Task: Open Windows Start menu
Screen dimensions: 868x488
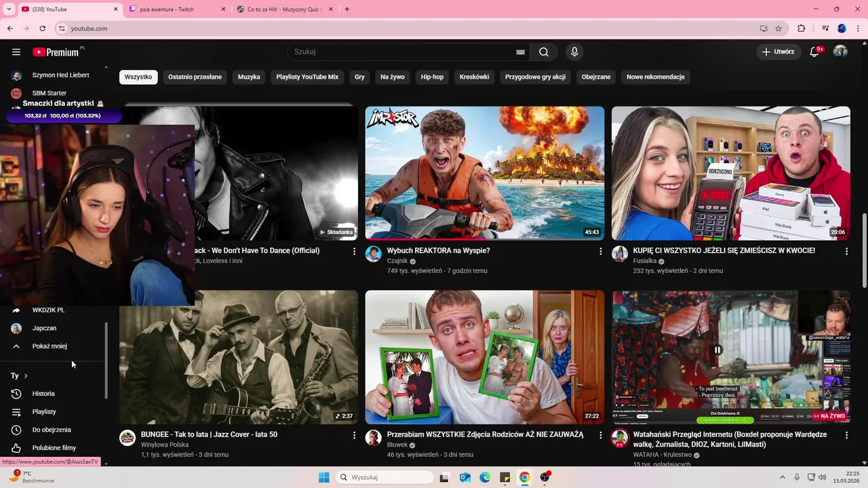Action: (x=324, y=478)
